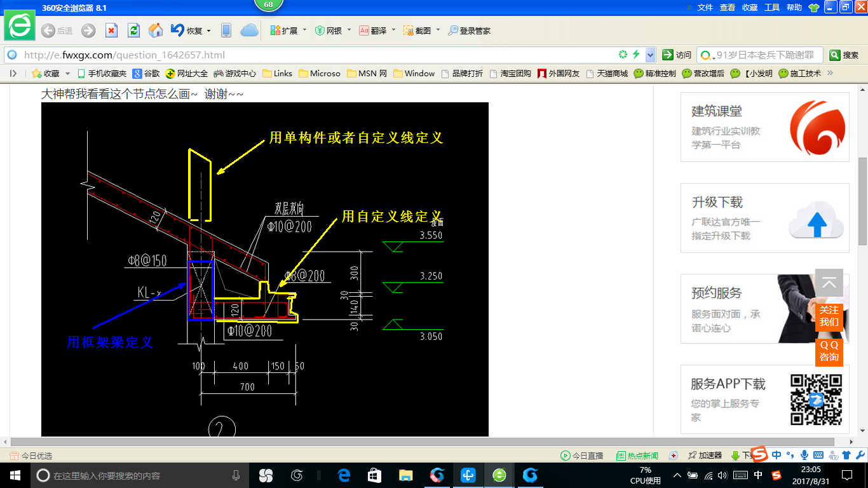Click the cloud sync icon
The width and height of the screenshot is (868, 488).
[250, 30]
